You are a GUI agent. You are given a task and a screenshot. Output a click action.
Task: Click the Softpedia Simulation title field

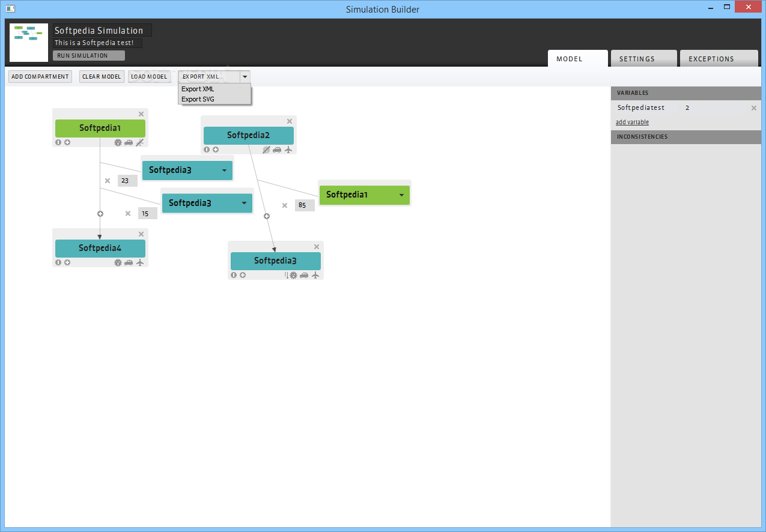pyautogui.click(x=102, y=30)
